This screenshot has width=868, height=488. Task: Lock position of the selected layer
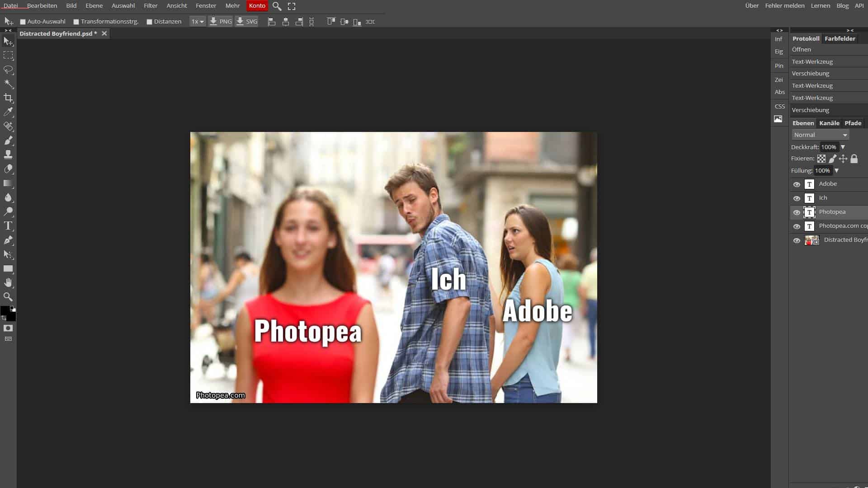tap(843, 158)
